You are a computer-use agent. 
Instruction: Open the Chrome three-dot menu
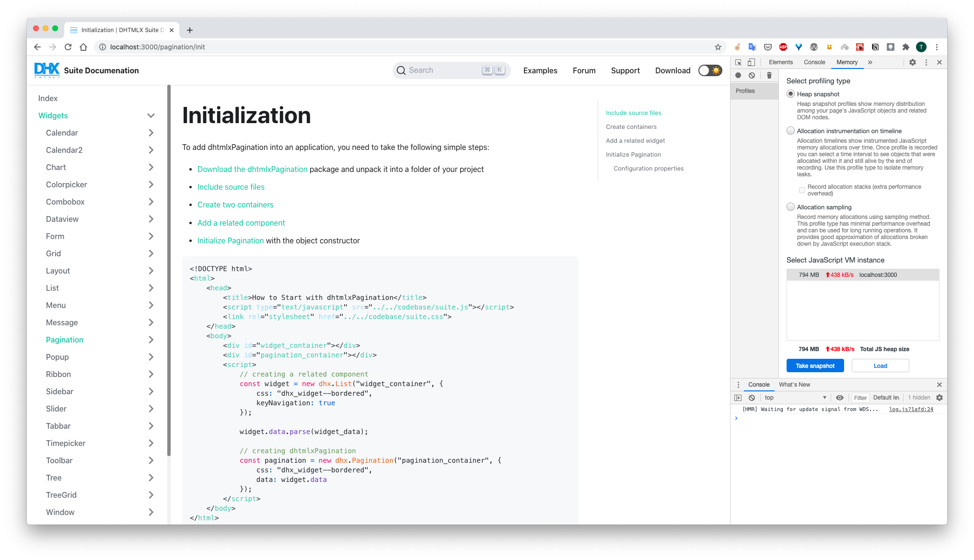[x=937, y=47]
